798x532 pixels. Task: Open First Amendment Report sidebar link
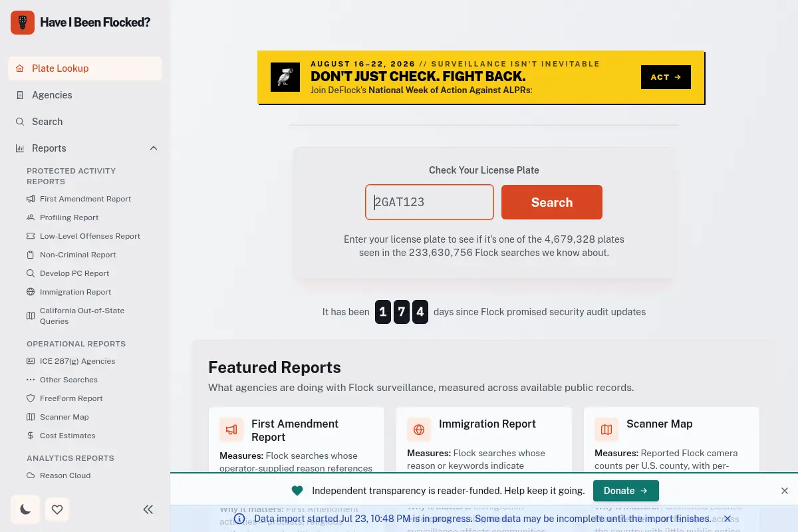85,199
